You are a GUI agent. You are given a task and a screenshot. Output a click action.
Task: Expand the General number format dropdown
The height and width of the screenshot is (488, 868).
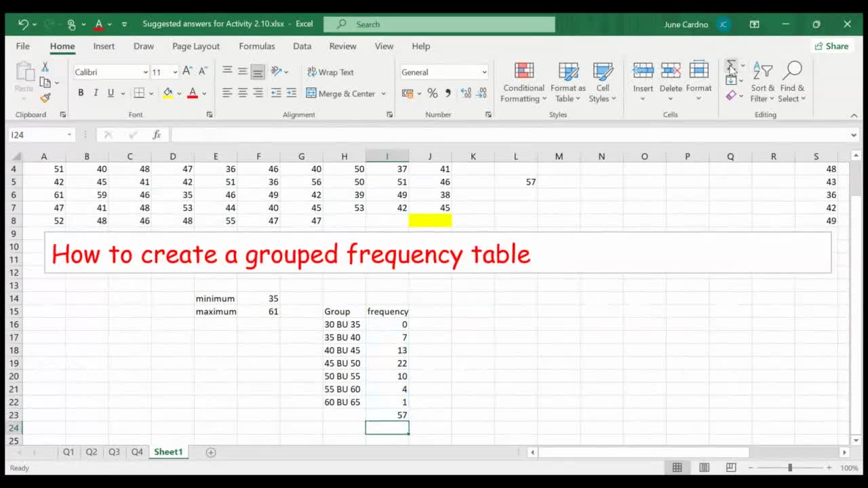[484, 72]
